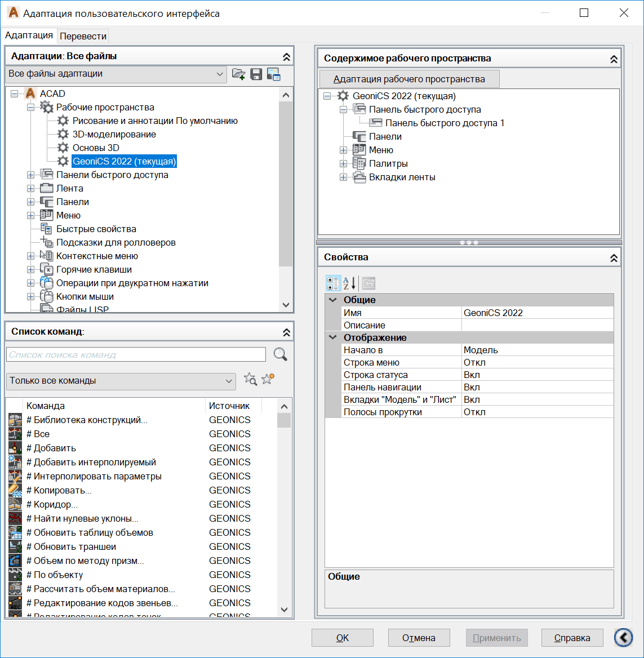Sort properties alphabetically
Screen dimensions: 644x658
[350, 283]
